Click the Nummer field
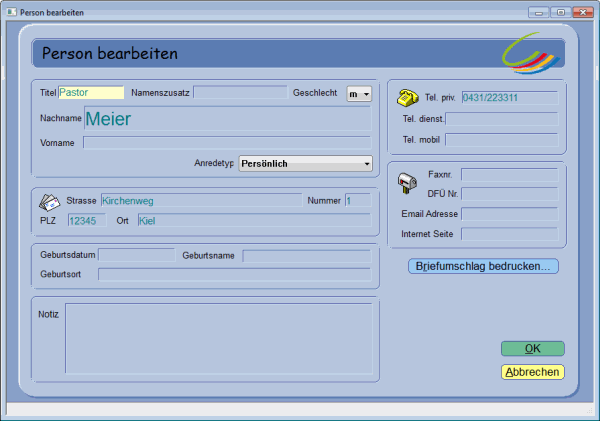 (x=358, y=201)
